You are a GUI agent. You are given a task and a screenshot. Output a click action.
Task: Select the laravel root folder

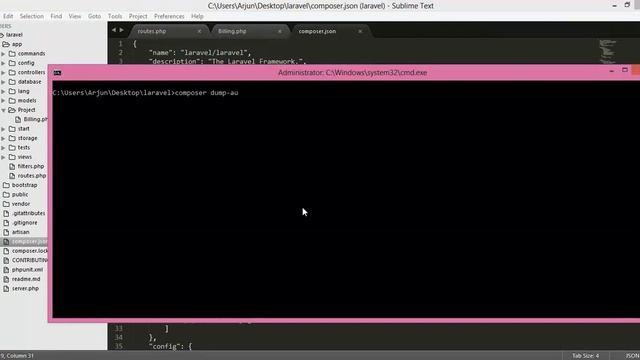[14, 35]
